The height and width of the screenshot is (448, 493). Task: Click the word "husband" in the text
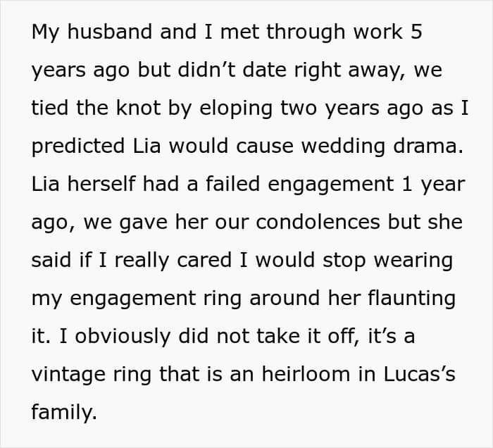click(x=110, y=32)
